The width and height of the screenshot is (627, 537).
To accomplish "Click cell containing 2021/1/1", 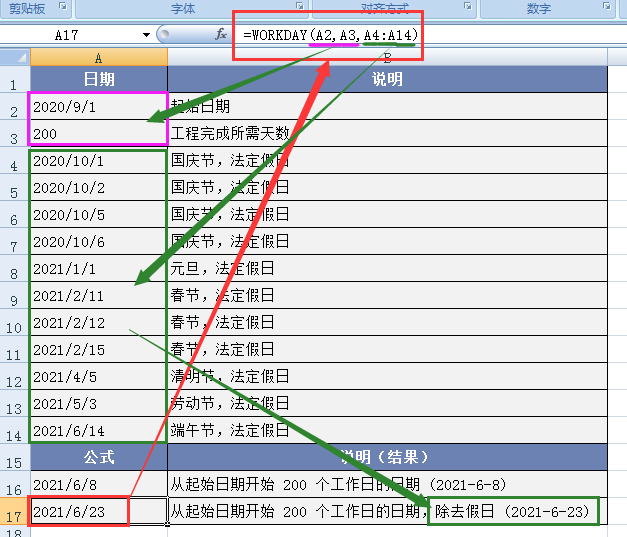I will 99,268.
